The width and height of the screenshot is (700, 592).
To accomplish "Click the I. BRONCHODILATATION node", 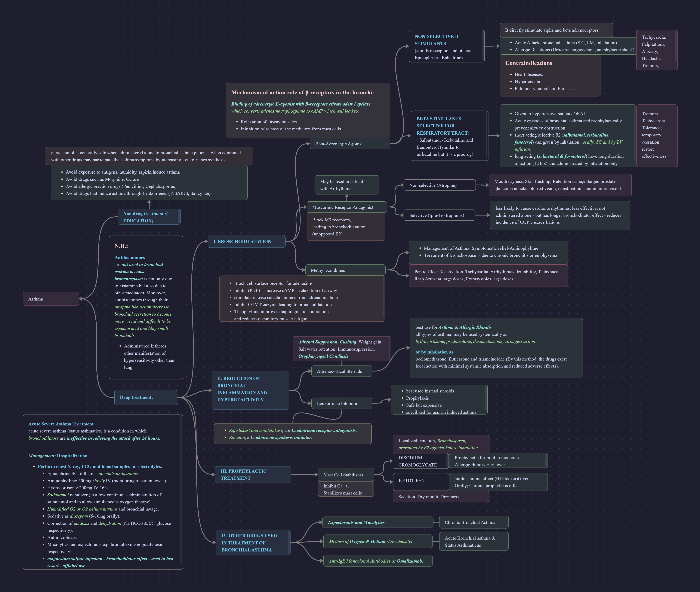I will (x=247, y=241).
